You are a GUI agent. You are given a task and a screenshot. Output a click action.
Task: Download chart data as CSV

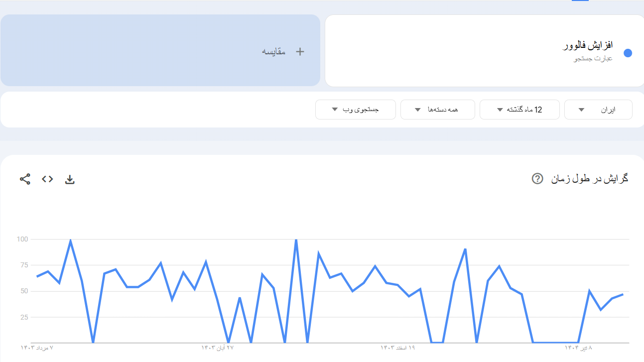tap(70, 179)
